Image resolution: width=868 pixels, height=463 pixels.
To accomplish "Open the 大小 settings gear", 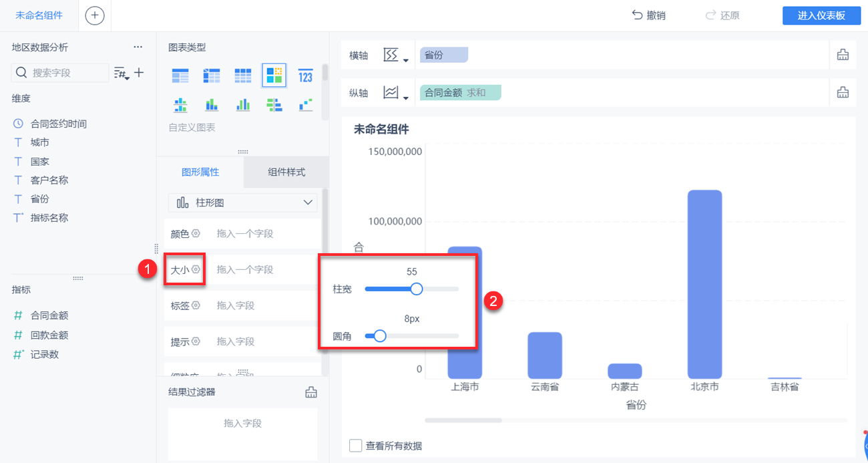I will (x=196, y=269).
